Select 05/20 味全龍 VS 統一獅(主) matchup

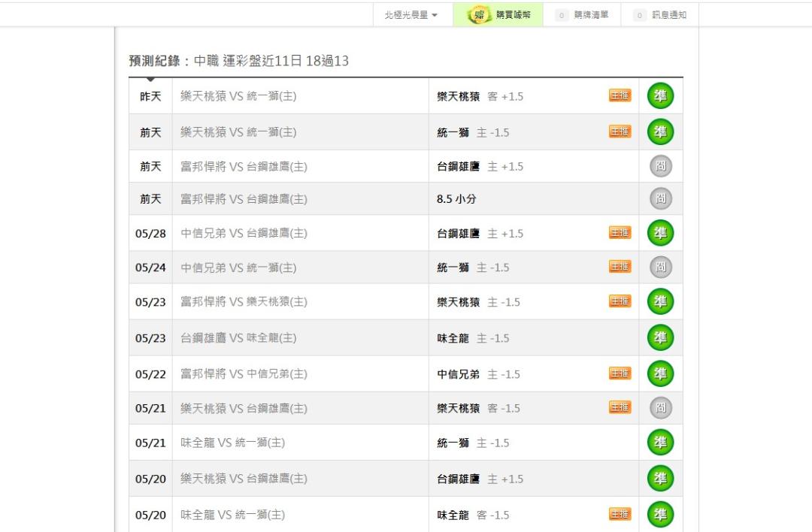232,515
